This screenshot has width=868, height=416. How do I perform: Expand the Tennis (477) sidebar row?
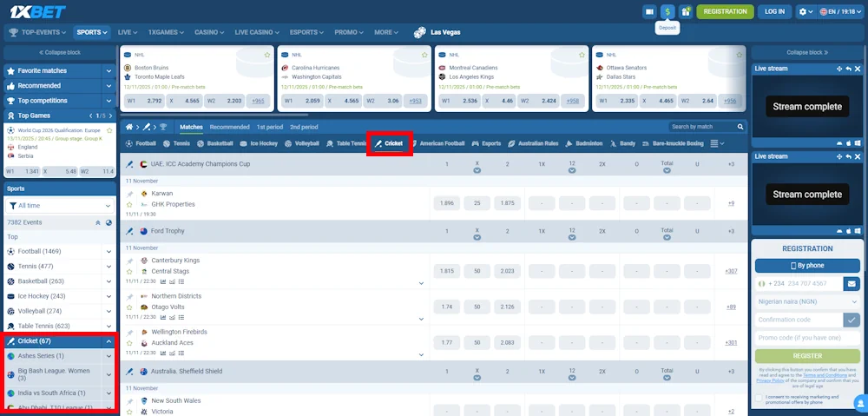point(109,267)
